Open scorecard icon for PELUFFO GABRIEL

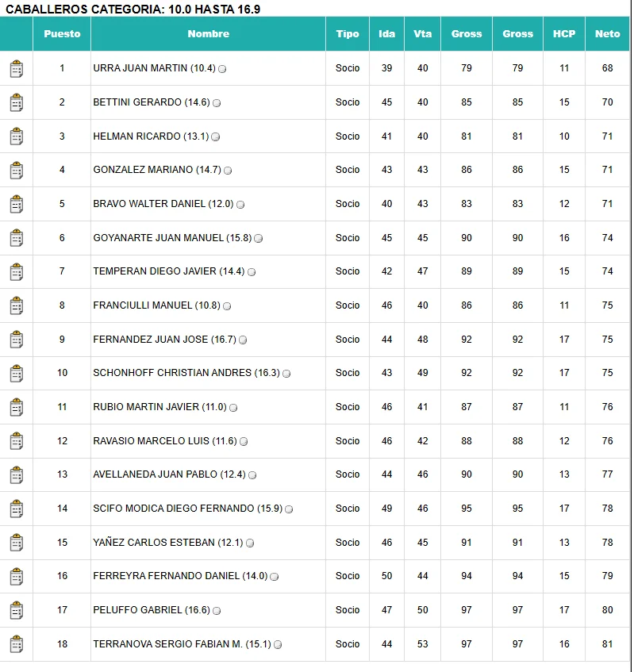coord(17,610)
